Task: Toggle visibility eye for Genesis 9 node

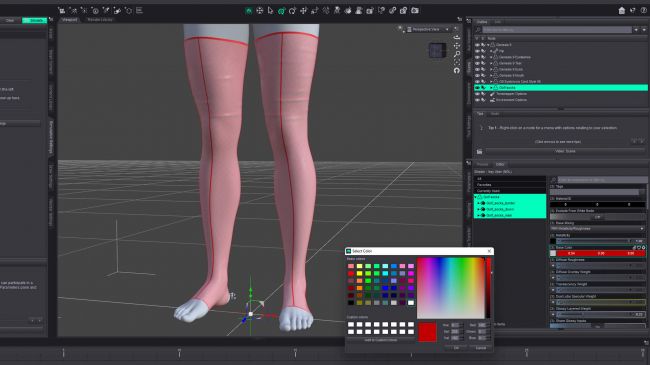Action: 477,45
